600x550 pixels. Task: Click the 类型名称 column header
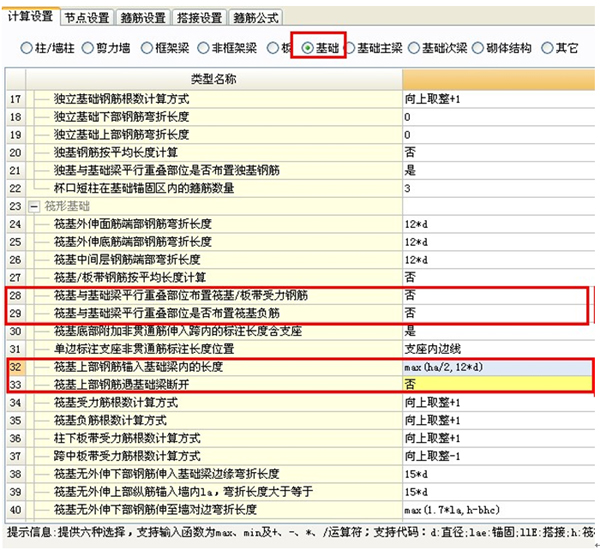pyautogui.click(x=214, y=79)
